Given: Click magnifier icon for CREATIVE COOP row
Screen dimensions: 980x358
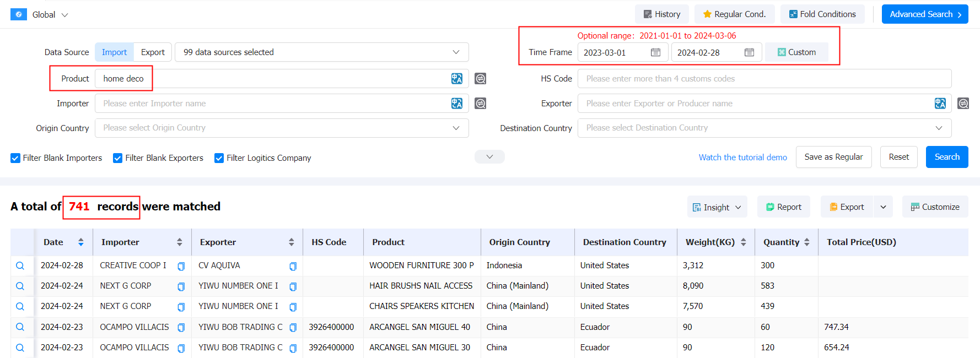Looking at the screenshot, I should pyautogui.click(x=20, y=265).
